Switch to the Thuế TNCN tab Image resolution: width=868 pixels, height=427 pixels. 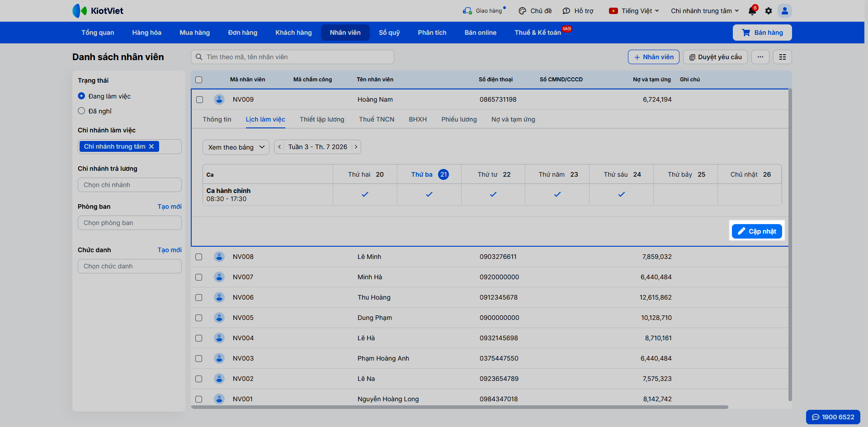coord(377,119)
